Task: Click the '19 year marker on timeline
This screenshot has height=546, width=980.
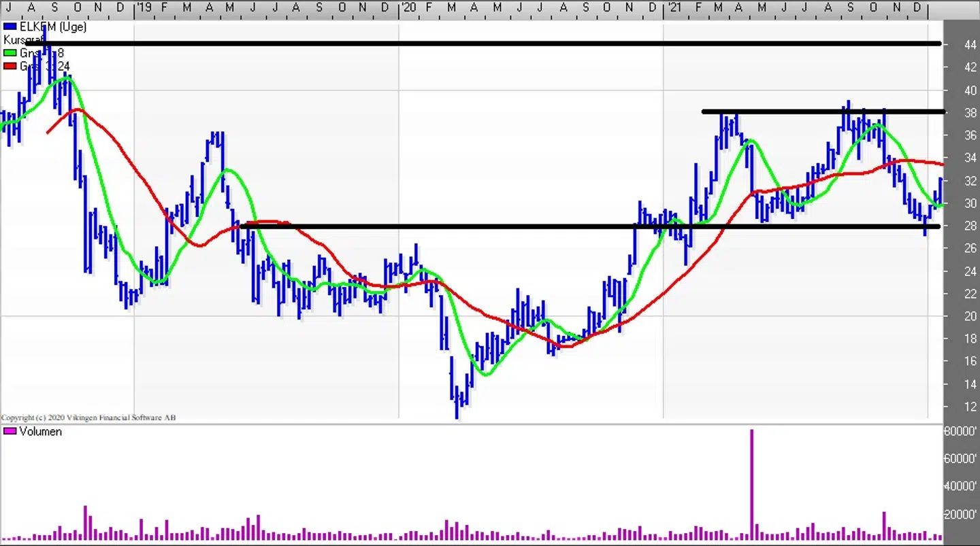Action: tap(143, 7)
